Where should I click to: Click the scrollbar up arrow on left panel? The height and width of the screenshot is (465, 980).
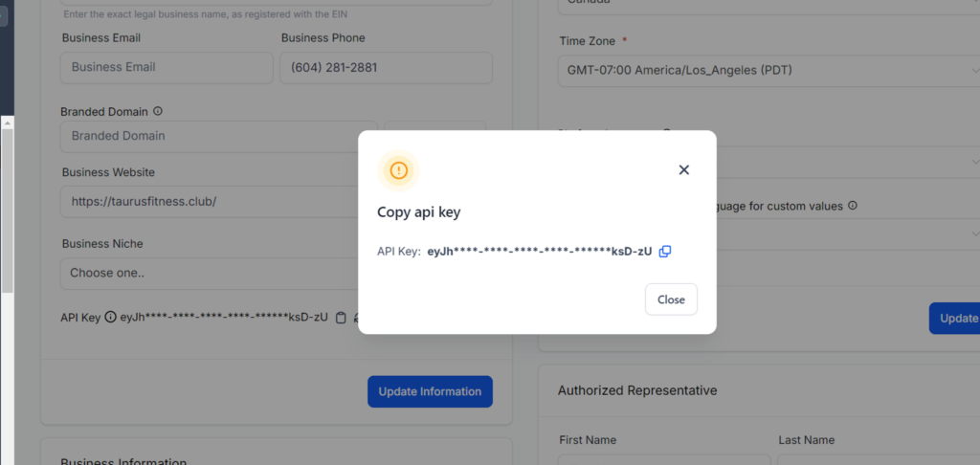[6, 122]
